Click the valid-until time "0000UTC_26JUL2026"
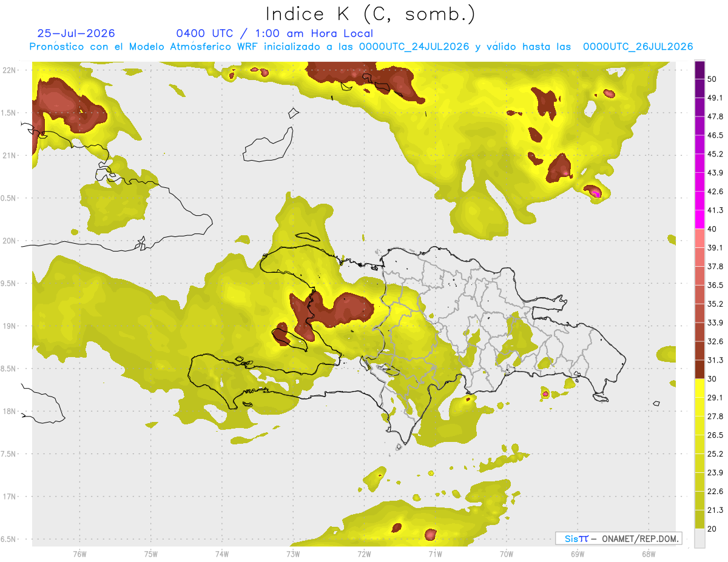 pyautogui.click(x=638, y=47)
